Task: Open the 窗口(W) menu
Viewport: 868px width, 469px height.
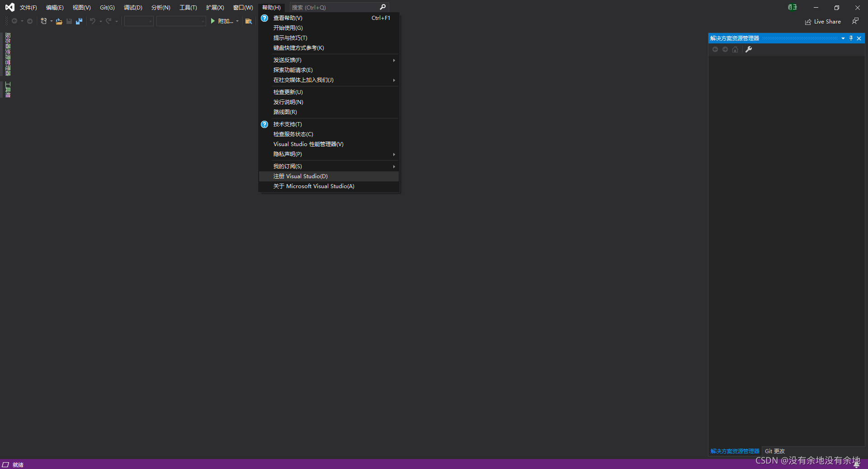Action: click(x=243, y=8)
